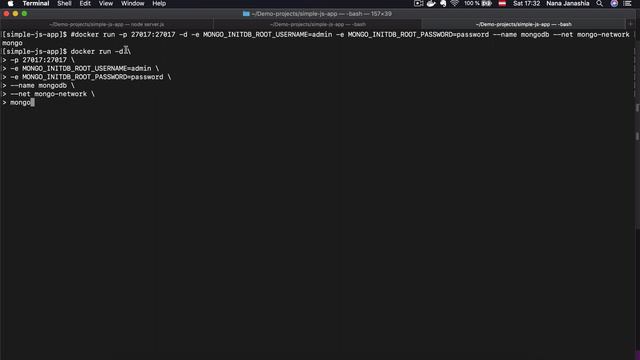Click the MONGO_INITDB_ROOT_PASSWORD=password line
640x360 pixels.
pyautogui.click(x=87, y=77)
